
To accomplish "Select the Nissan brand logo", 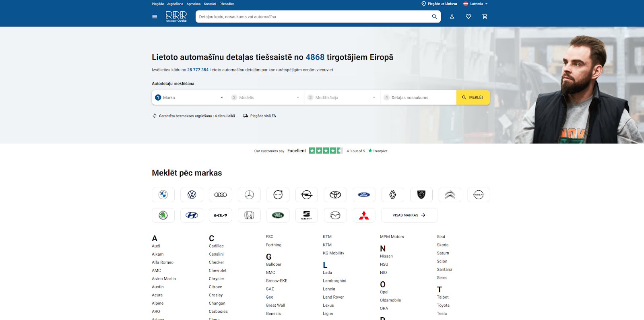I will 479,195.
